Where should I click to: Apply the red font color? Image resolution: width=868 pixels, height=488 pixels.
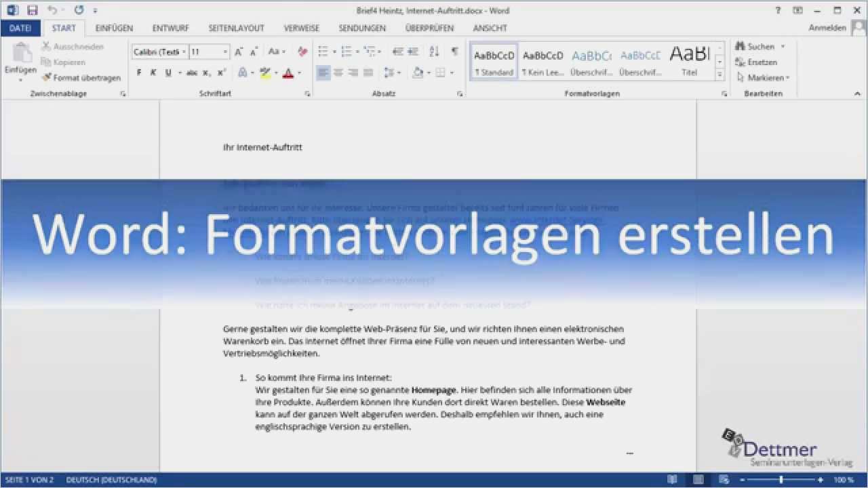tap(288, 73)
